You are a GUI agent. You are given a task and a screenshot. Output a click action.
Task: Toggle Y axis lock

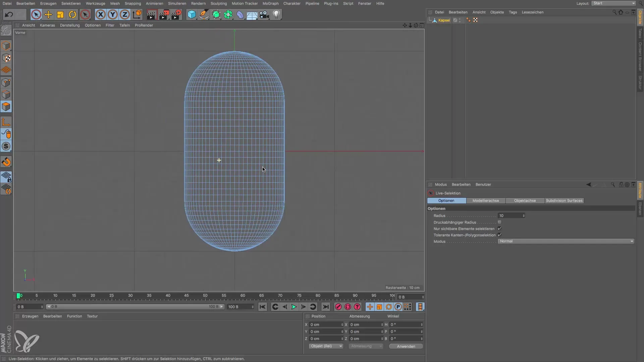113,14
